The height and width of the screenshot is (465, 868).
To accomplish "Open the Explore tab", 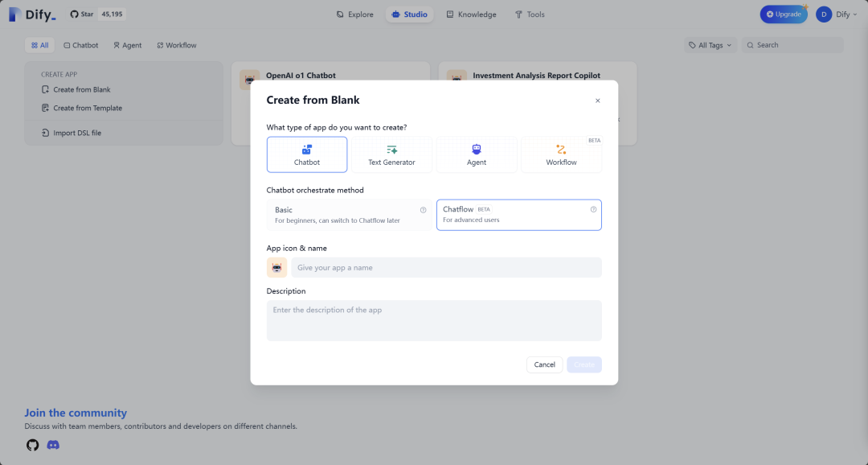I will (354, 14).
